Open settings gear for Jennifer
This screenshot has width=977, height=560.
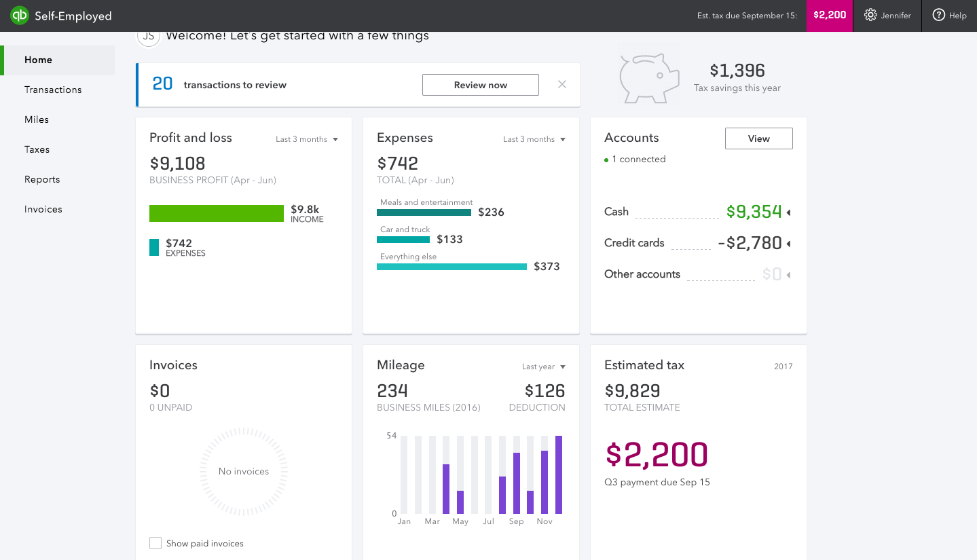pos(870,15)
